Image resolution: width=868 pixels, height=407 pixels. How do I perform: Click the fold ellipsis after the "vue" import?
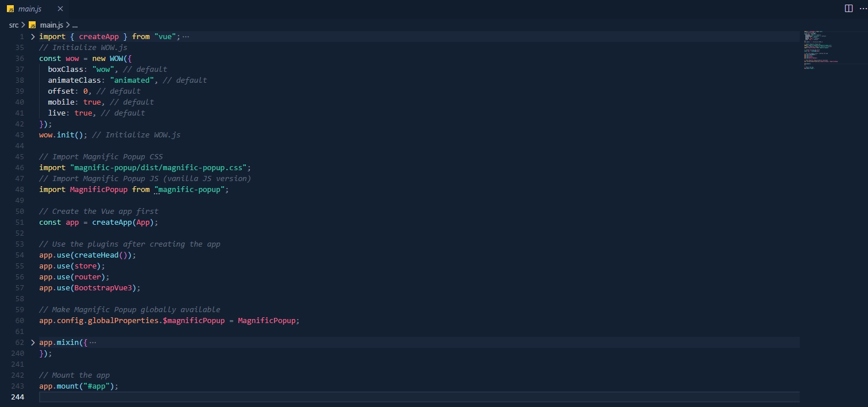click(x=186, y=37)
